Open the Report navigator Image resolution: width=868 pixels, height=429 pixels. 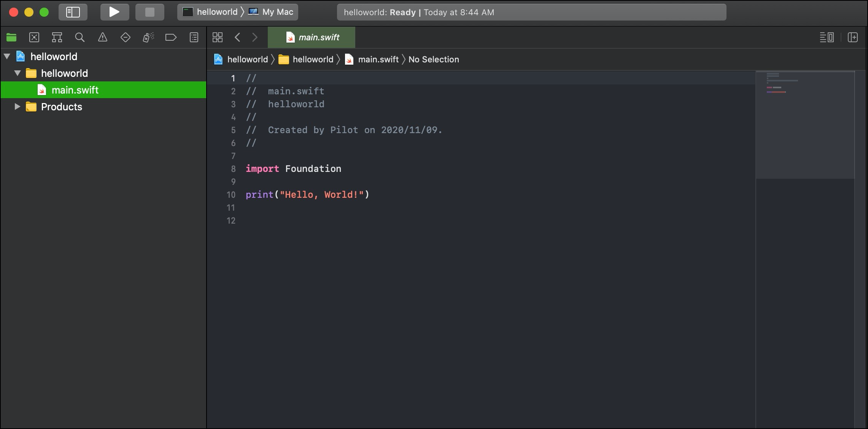(194, 37)
